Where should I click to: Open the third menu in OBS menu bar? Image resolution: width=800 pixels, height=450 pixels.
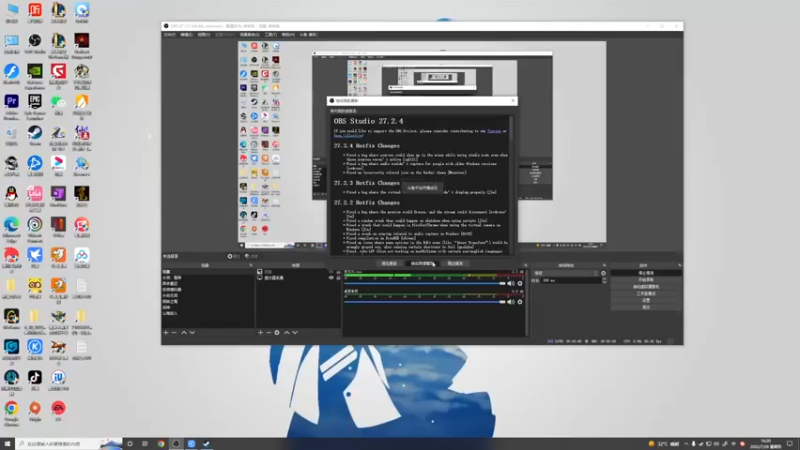pos(204,35)
